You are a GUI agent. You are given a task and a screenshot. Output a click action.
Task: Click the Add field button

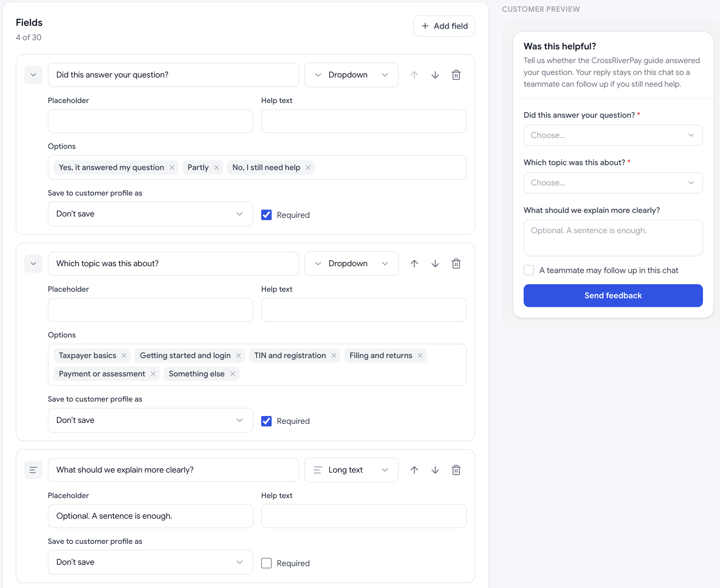point(444,26)
